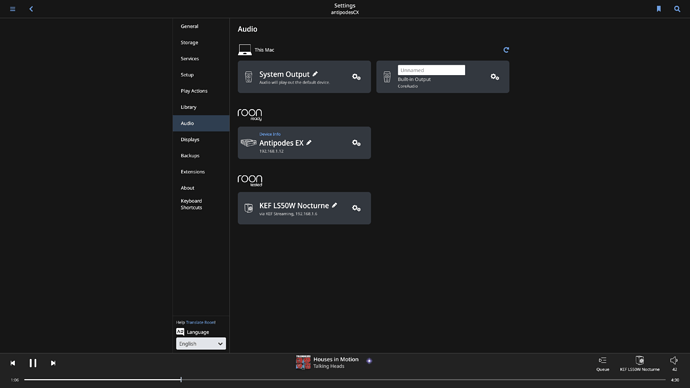Pause the current playback

click(x=33, y=363)
